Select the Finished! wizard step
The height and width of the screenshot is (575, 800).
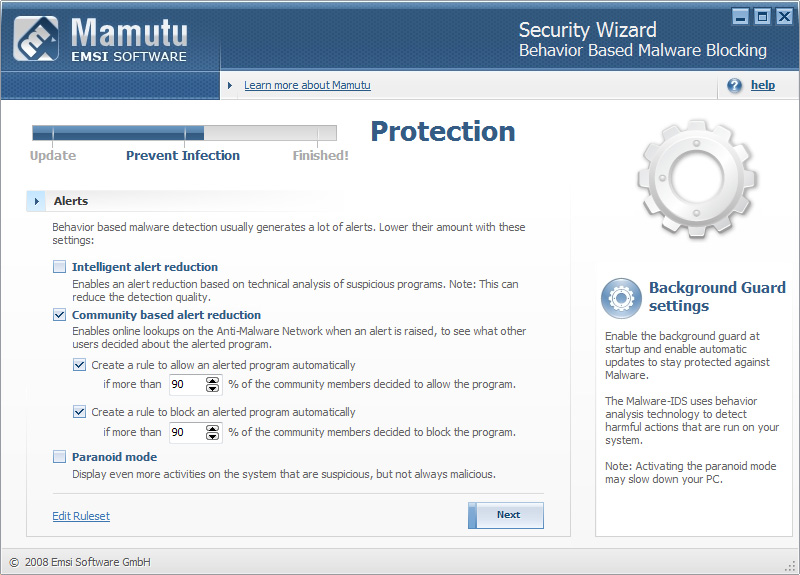[320, 155]
